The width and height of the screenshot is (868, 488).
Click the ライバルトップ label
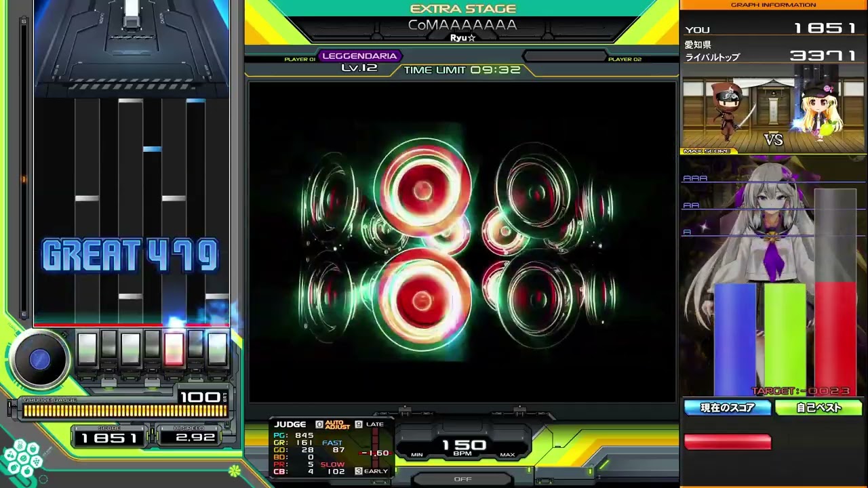713,58
